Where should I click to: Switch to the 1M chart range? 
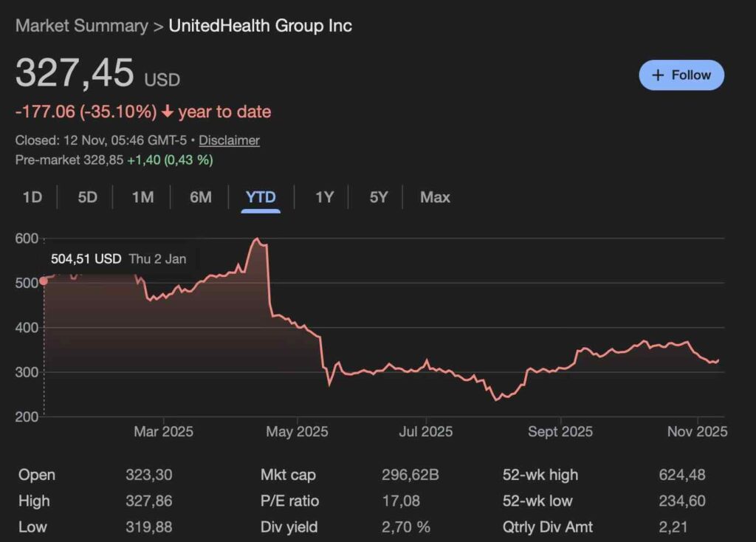click(142, 197)
